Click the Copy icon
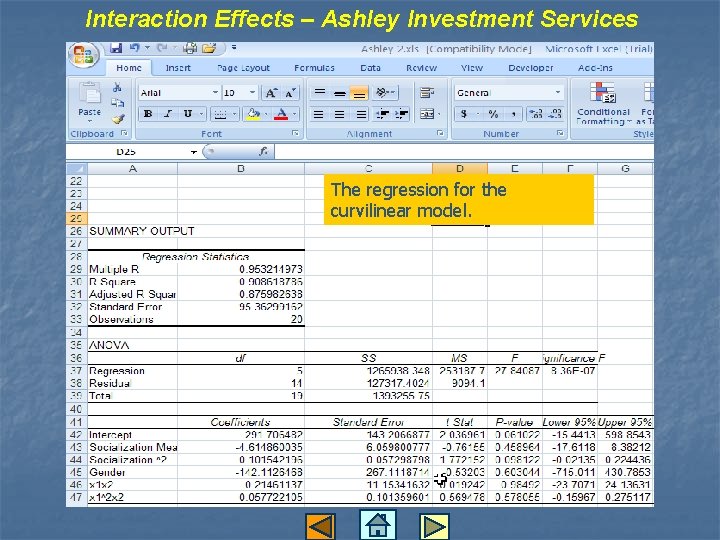 pyautogui.click(x=118, y=103)
